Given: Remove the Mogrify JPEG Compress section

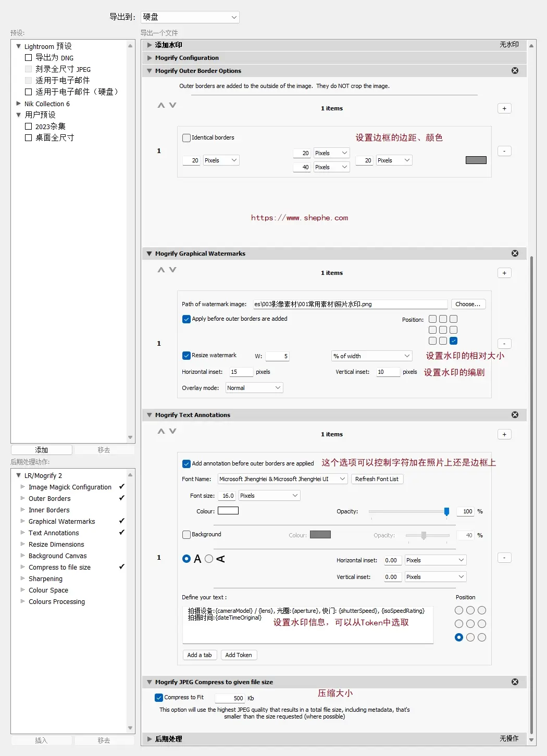Looking at the screenshot, I should 515,682.
